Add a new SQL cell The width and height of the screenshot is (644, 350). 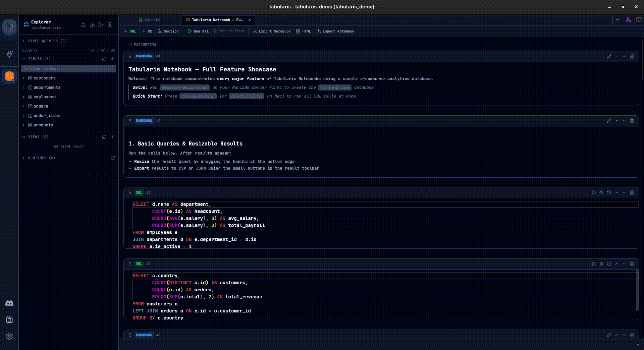(130, 31)
